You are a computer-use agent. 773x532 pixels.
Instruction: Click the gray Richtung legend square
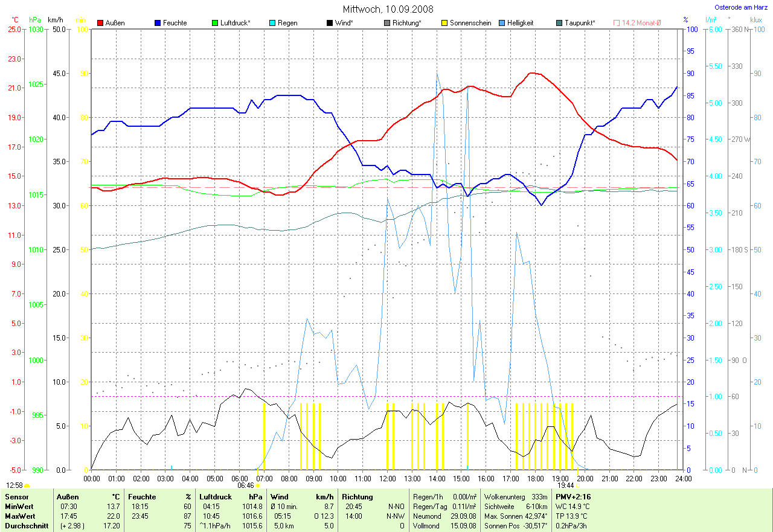click(x=387, y=23)
